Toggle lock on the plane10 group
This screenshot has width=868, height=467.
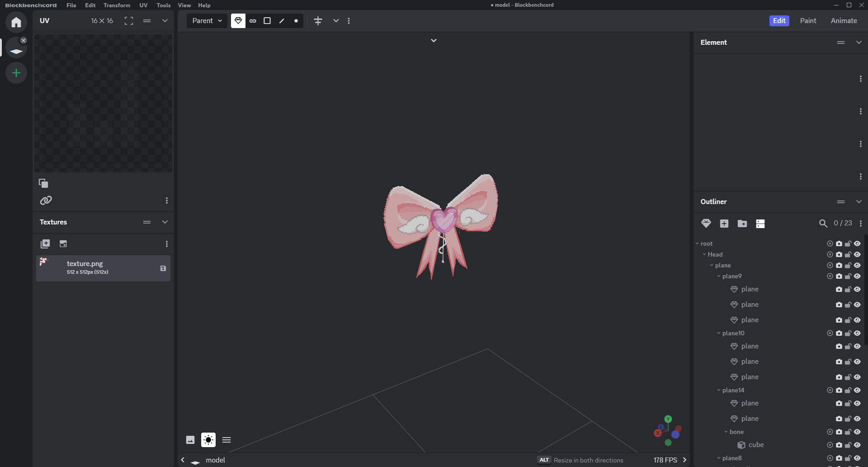[x=848, y=333]
